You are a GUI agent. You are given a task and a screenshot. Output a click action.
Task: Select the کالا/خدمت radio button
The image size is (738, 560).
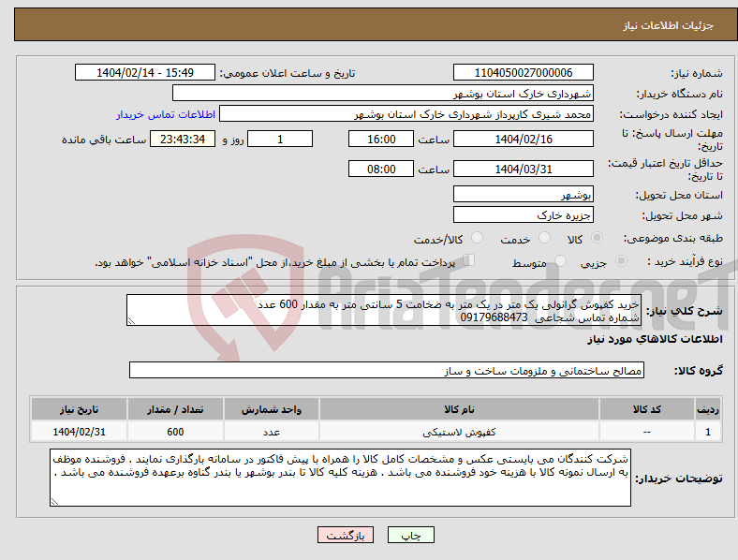tap(478, 238)
